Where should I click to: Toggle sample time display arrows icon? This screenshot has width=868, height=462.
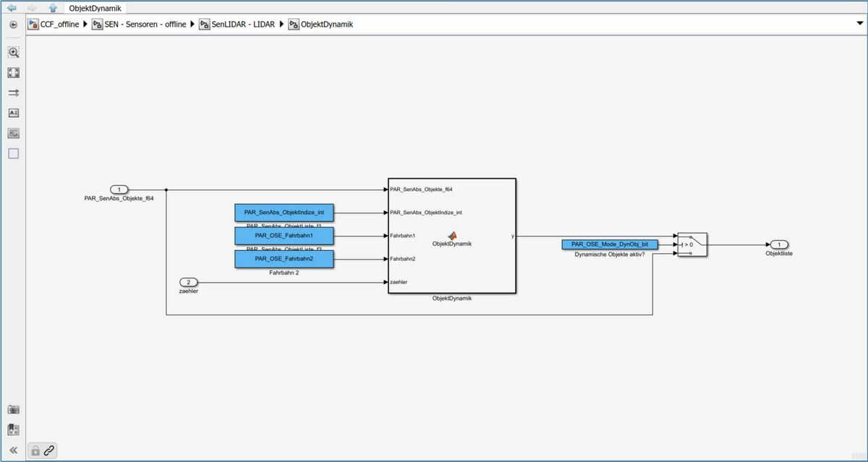coord(13,93)
